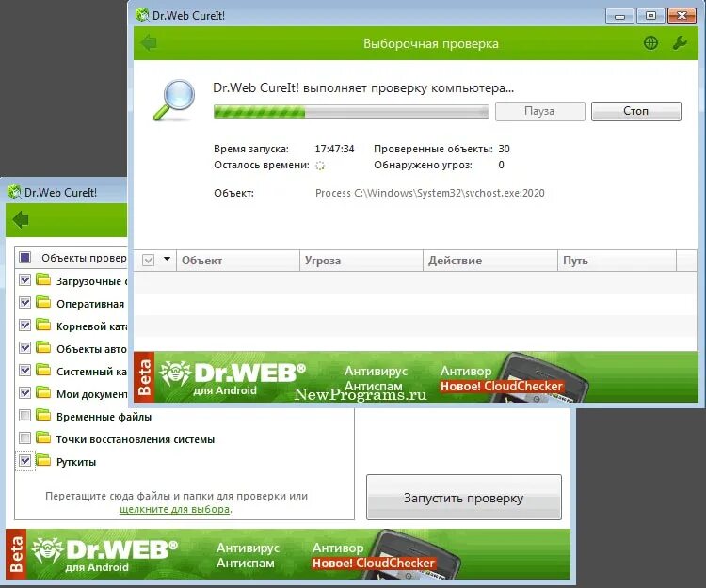The height and width of the screenshot is (588, 706).
Task: Uncheck the Загрузочные checkbox
Action: (25, 279)
